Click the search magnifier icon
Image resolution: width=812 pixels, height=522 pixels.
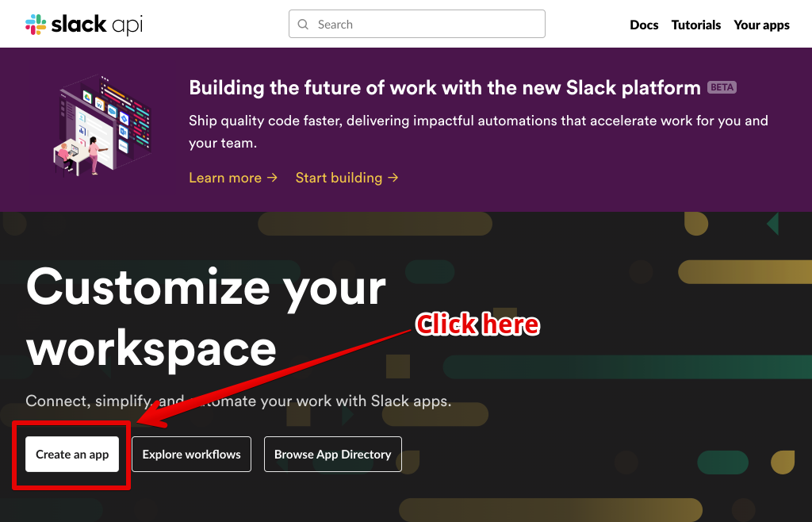[x=304, y=25]
